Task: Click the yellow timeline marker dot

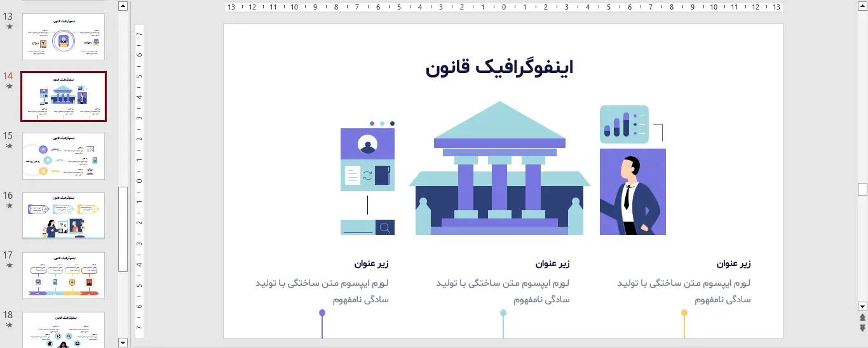Action: coord(684,313)
